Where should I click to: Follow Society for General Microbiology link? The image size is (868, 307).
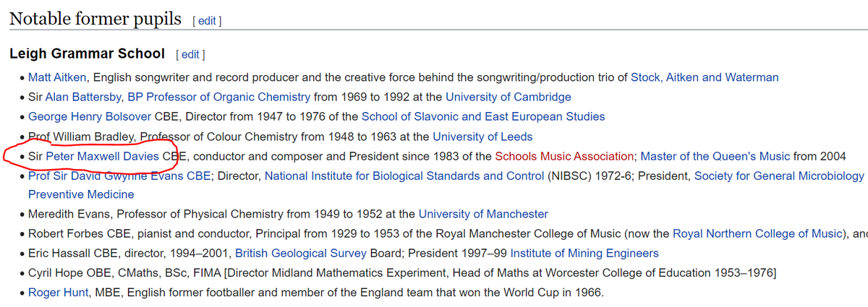point(779,176)
